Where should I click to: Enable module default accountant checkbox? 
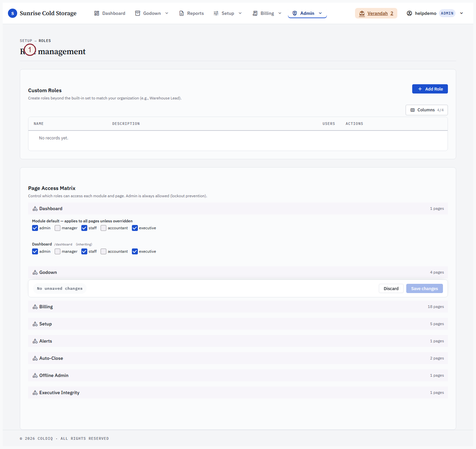click(103, 228)
